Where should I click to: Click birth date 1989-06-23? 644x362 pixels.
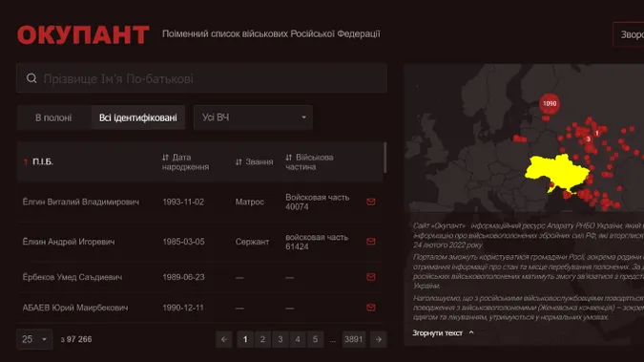183,277
